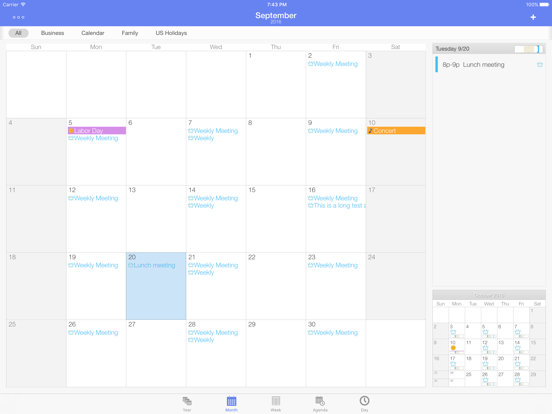Image resolution: width=552 pixels, height=414 pixels.
Task: Select September 1 day cell
Action: (x=276, y=84)
